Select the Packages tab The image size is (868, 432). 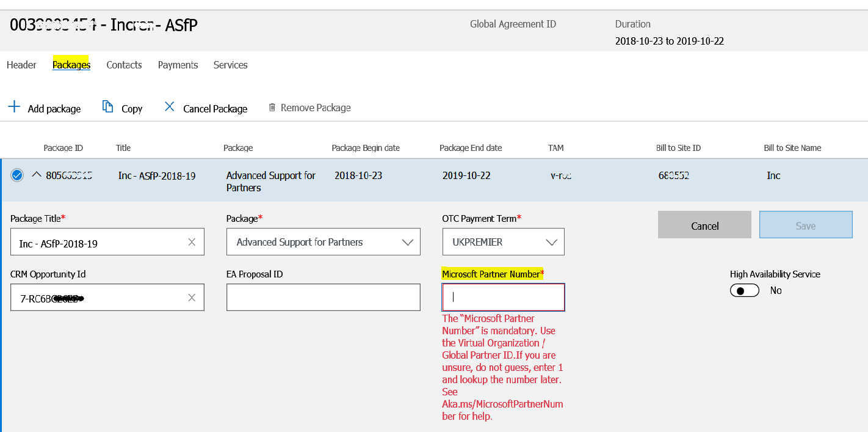[x=71, y=65]
